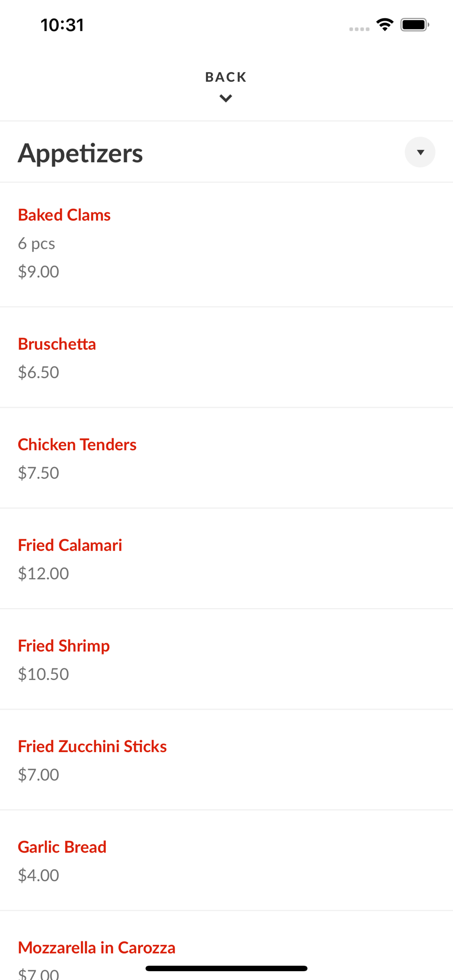Screen dimensions: 453x980
Task: Tap the BACK button label
Action: 226,77
